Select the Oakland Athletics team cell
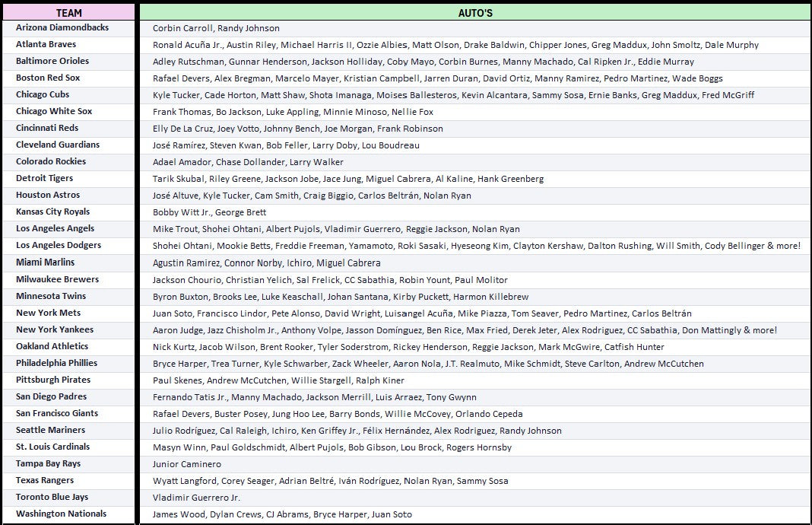Viewport: 812px width, 525px height. click(68, 347)
